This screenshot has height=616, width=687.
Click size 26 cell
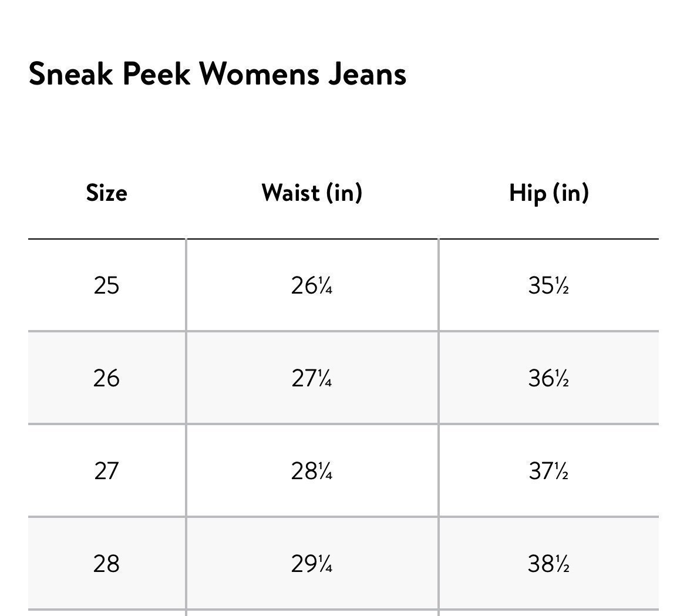106,378
